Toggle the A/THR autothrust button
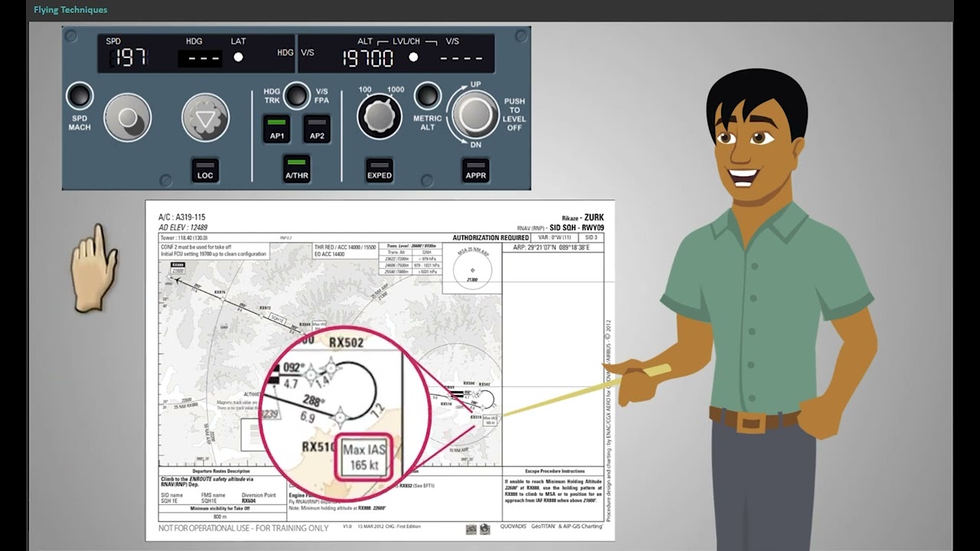Screen dimensions: 980x551 pyautogui.click(x=296, y=168)
